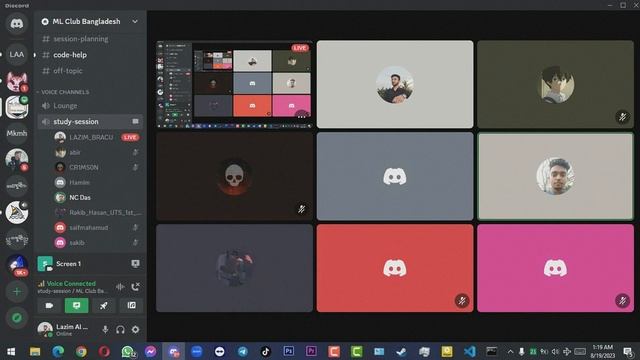
Task: Disconnect from voice with phone icon
Action: pyautogui.click(x=136, y=287)
